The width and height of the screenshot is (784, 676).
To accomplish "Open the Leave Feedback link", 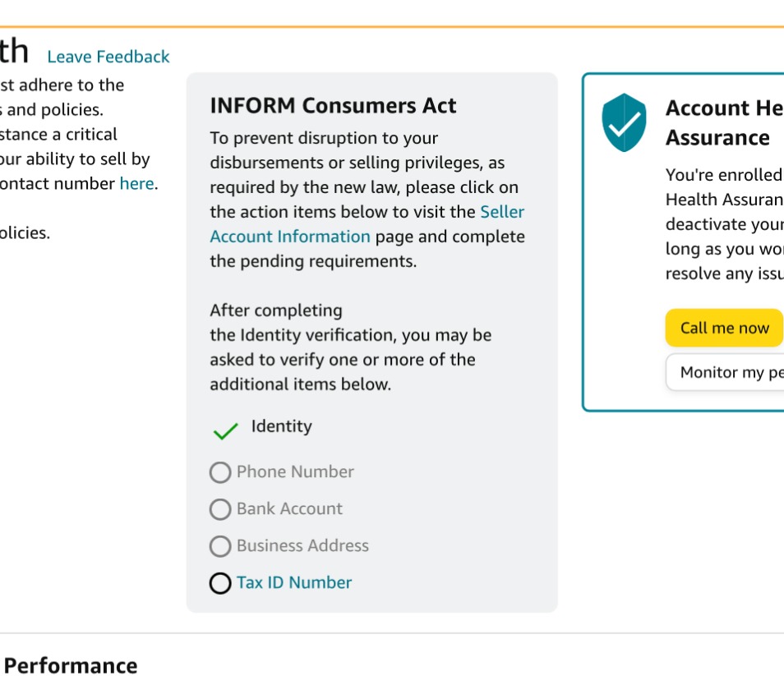I will point(108,57).
